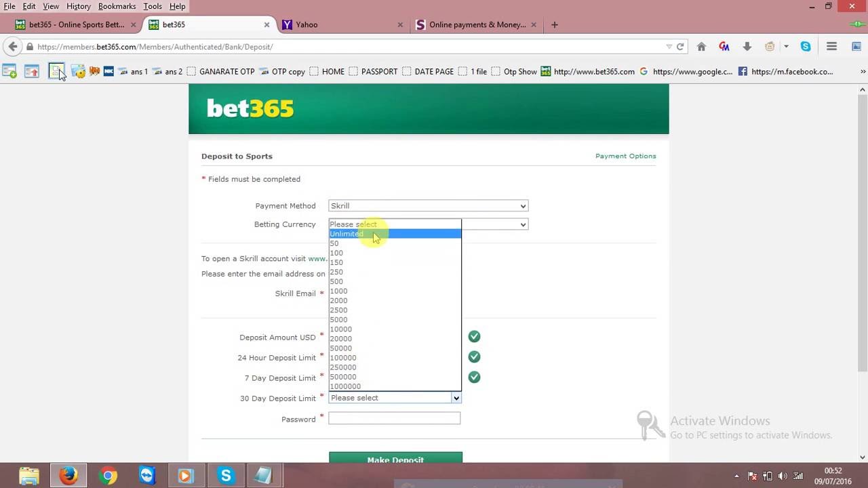Click the Password input field
868x488 pixels.
pyautogui.click(x=394, y=419)
